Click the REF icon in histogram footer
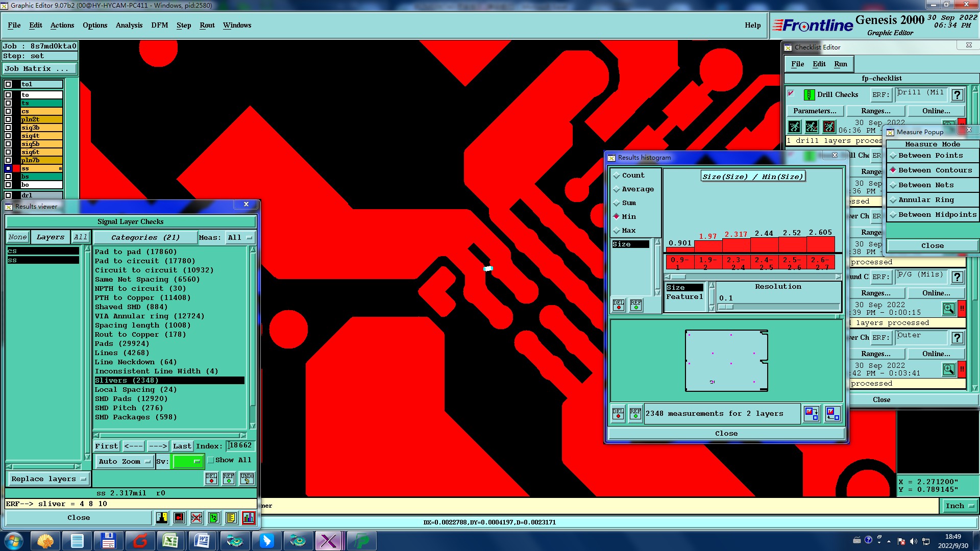This screenshot has height=551, width=980. point(635,413)
